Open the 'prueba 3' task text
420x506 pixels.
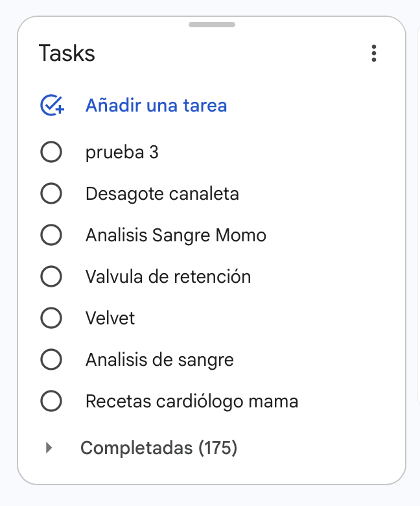pos(122,152)
